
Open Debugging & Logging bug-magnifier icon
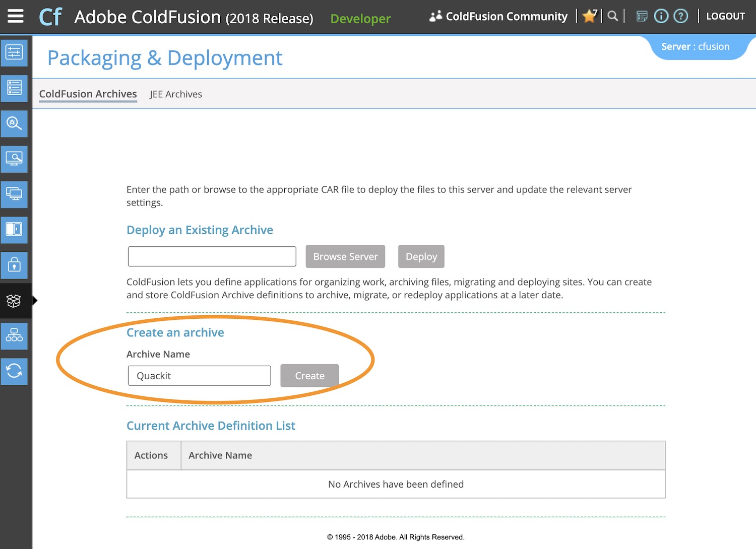[14, 123]
